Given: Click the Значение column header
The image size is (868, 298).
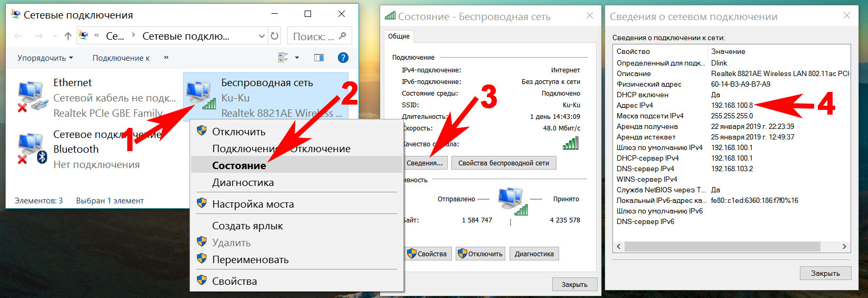Looking at the screenshot, I should (779, 51).
